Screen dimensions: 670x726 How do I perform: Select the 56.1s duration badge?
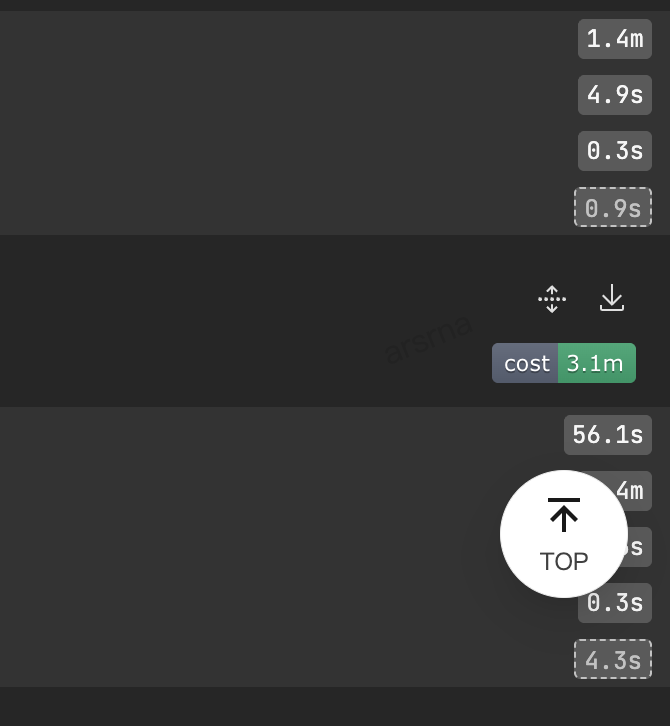click(607, 435)
